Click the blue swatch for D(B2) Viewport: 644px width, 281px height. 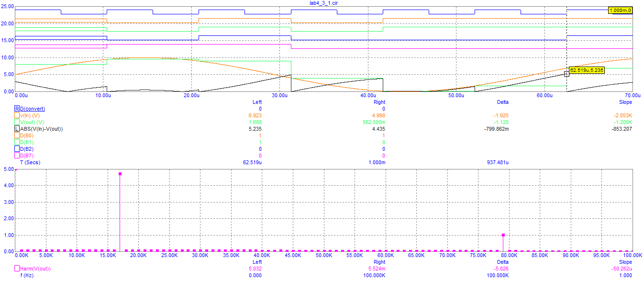pos(17,149)
